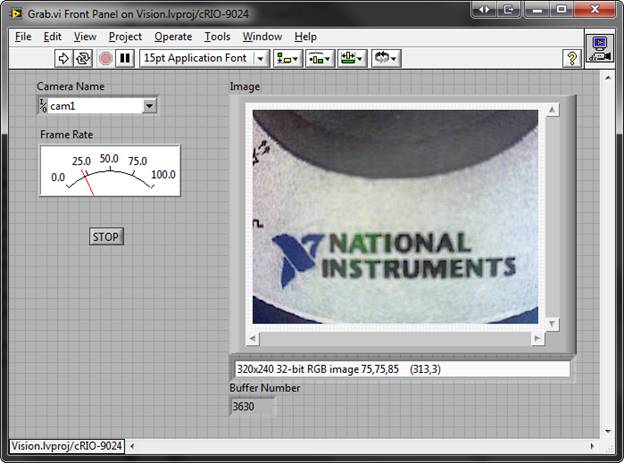Click the camera name I/O glyph
This screenshot has width=624, height=463.
coord(43,106)
